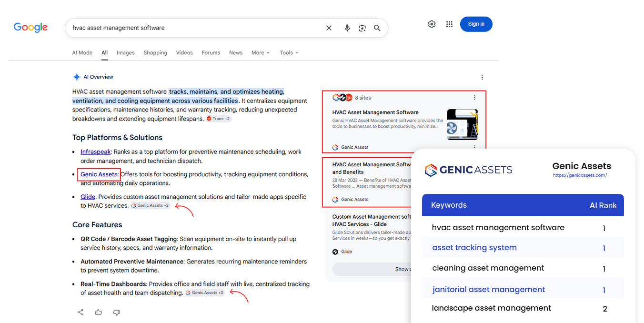Expand the More dropdown

261,53
